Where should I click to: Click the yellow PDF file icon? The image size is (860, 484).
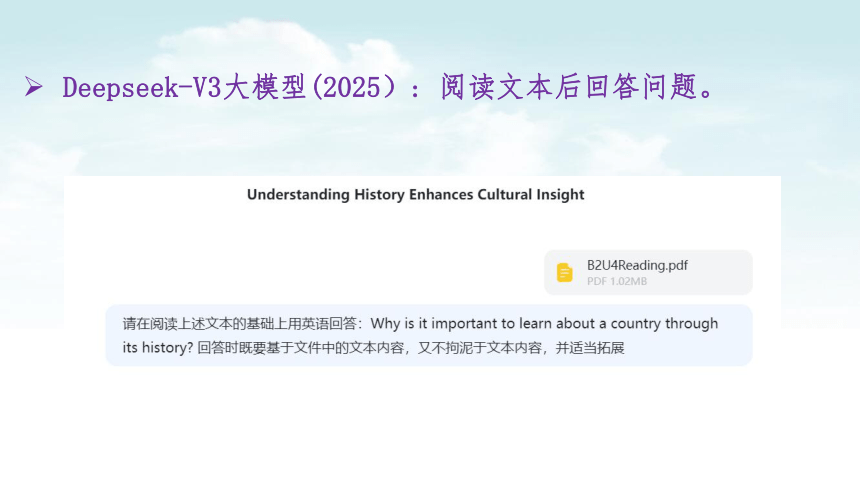[564, 273]
